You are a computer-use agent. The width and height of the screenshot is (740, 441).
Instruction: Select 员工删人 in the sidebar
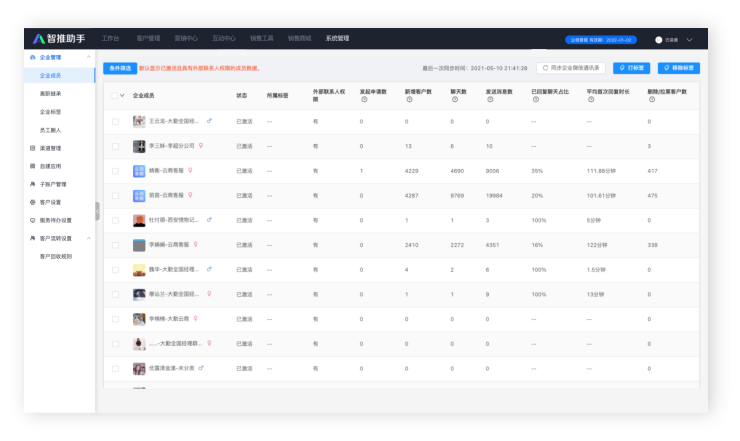click(x=50, y=130)
